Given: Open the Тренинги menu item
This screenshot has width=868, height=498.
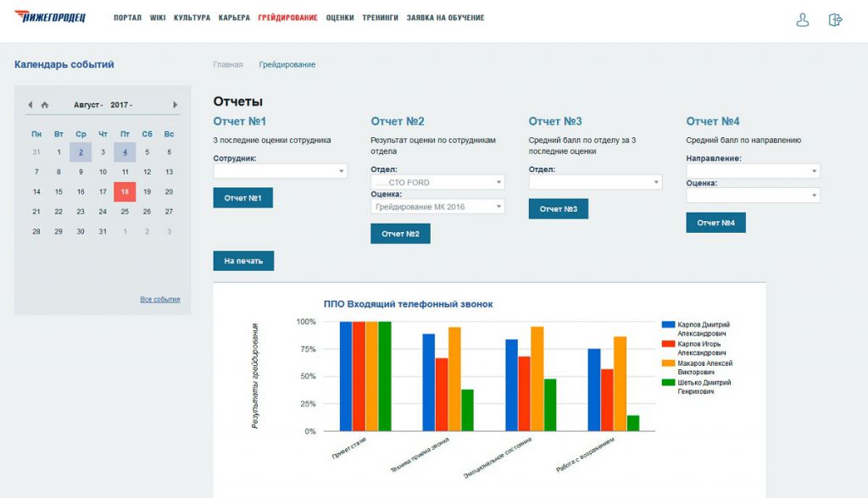Looking at the screenshot, I should click(x=380, y=18).
